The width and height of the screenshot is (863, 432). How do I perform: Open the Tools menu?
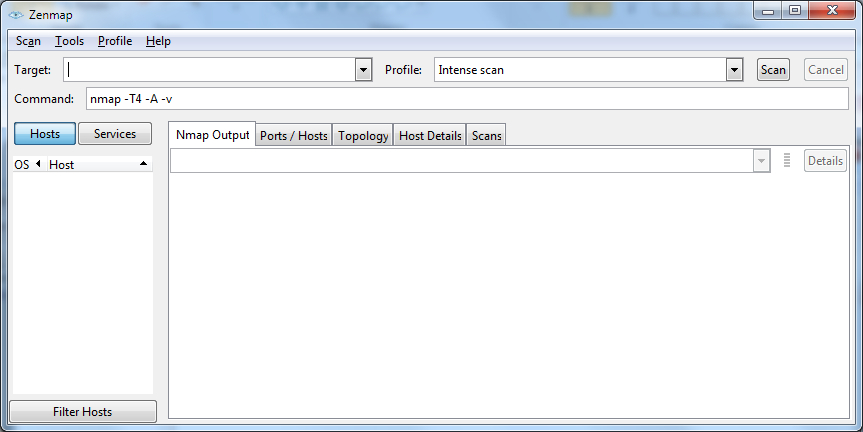(x=69, y=41)
